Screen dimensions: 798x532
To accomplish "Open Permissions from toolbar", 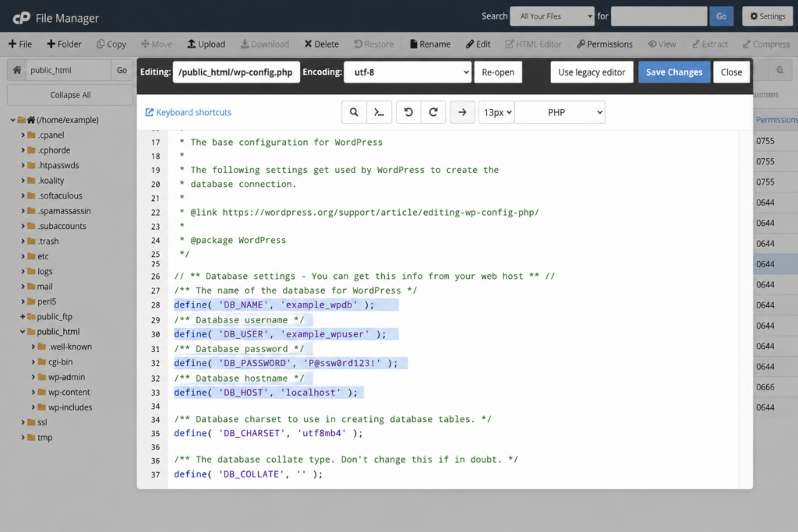I will (x=605, y=44).
